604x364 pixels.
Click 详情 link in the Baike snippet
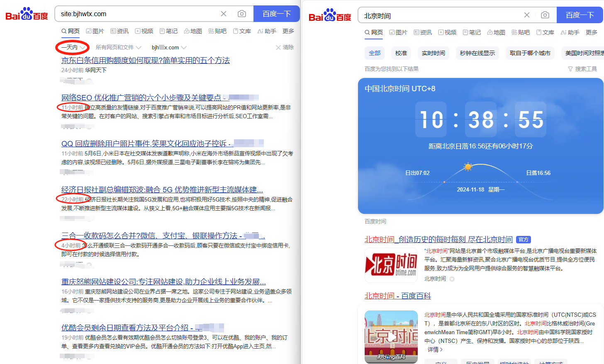(435, 349)
